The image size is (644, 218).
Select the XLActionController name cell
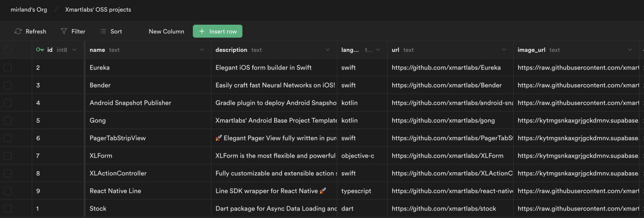point(148,173)
